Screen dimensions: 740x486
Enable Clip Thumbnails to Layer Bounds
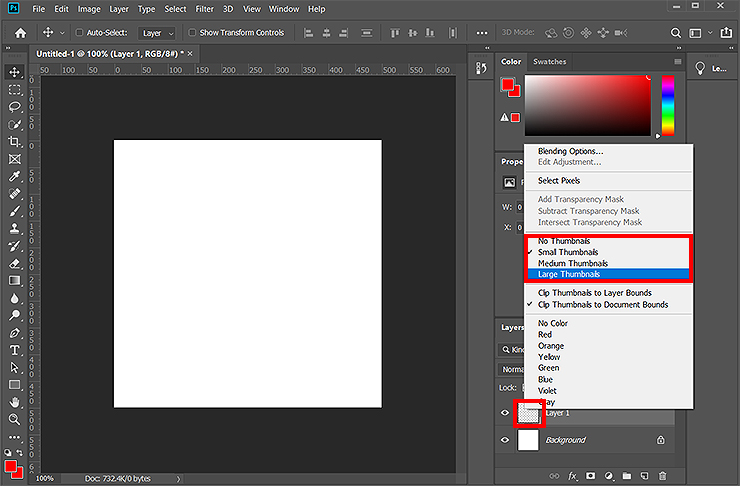click(595, 293)
